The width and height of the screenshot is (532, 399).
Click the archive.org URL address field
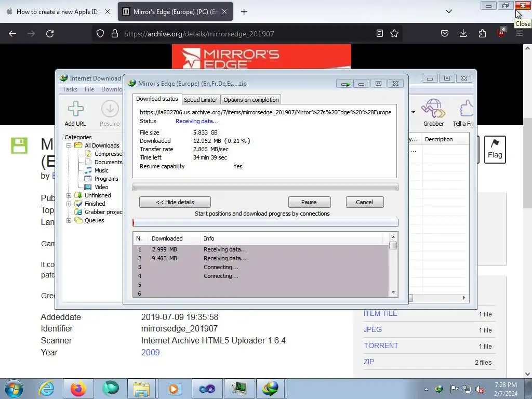tap(247, 34)
